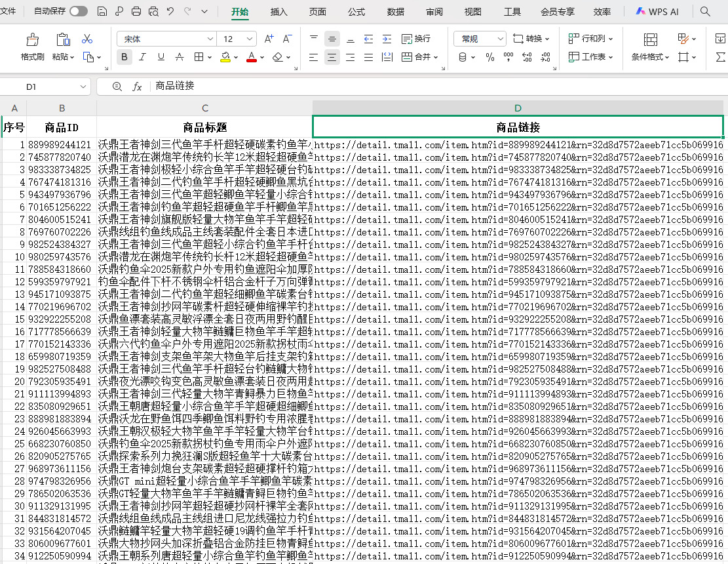Toggle Bold formatting button
Viewport: 728px width, 564px height.
(125, 57)
